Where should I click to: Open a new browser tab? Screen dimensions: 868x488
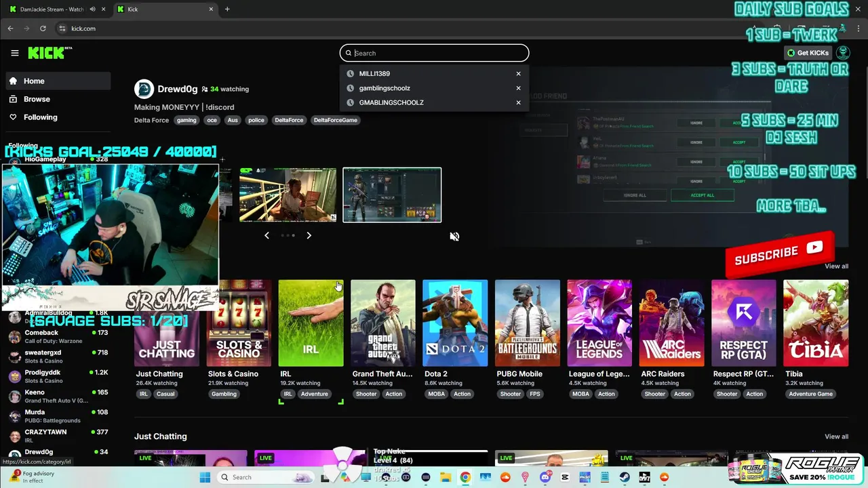coord(227,9)
